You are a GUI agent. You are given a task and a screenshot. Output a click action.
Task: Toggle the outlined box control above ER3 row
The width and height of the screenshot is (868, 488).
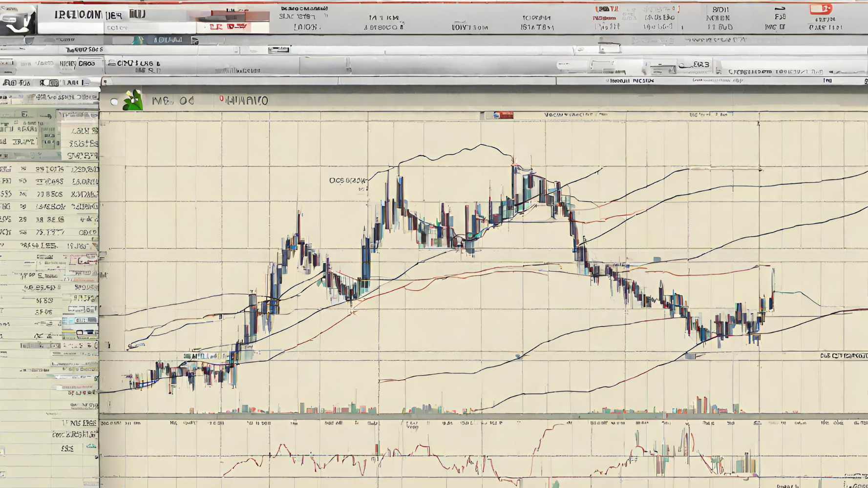[609, 48]
